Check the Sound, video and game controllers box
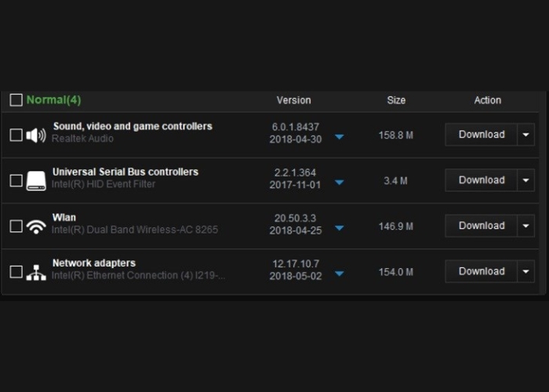 (x=16, y=135)
